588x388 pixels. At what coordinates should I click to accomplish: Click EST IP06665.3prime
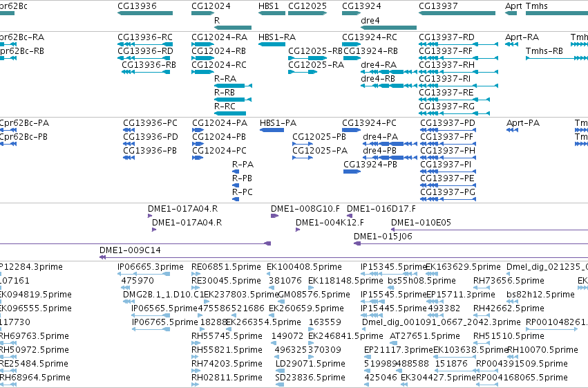pos(151,267)
